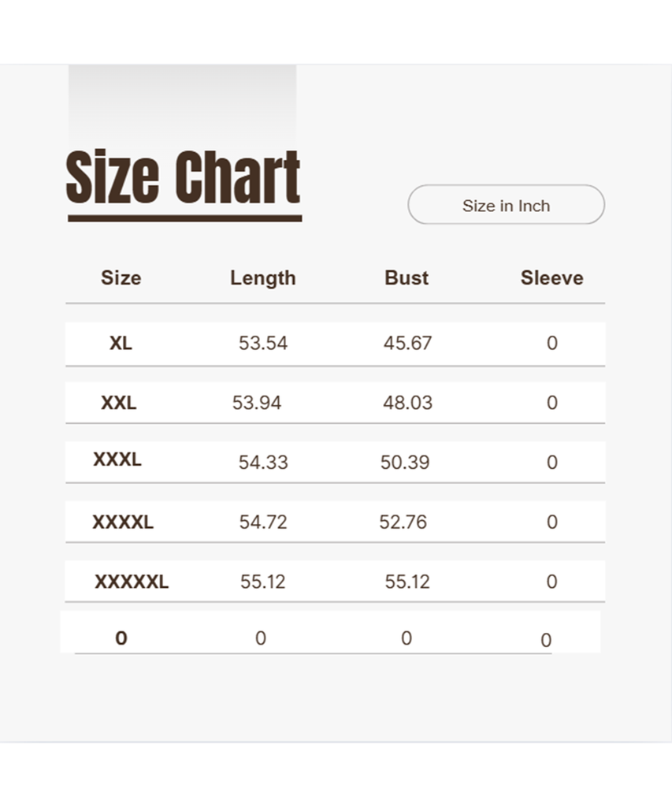Click the XL size row label
This screenshot has width=672, height=807.
tap(121, 343)
